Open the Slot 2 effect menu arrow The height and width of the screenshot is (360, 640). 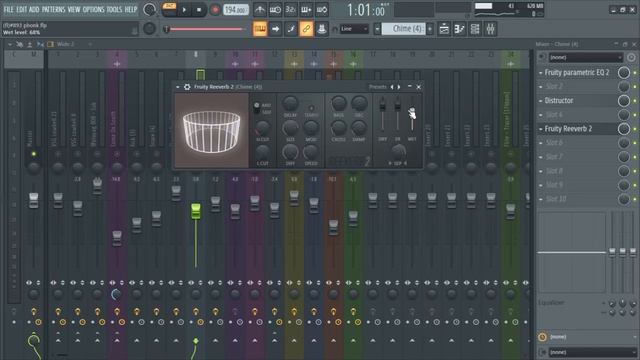point(541,87)
